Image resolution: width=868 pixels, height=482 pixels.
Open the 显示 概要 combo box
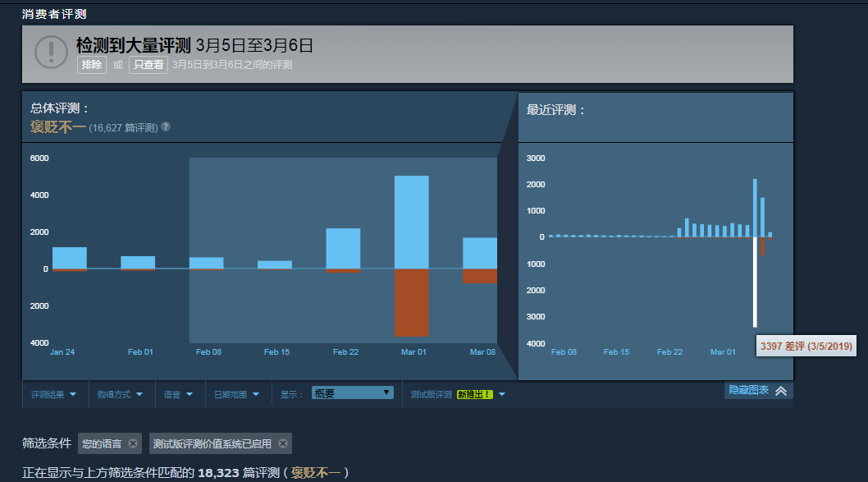(x=352, y=393)
